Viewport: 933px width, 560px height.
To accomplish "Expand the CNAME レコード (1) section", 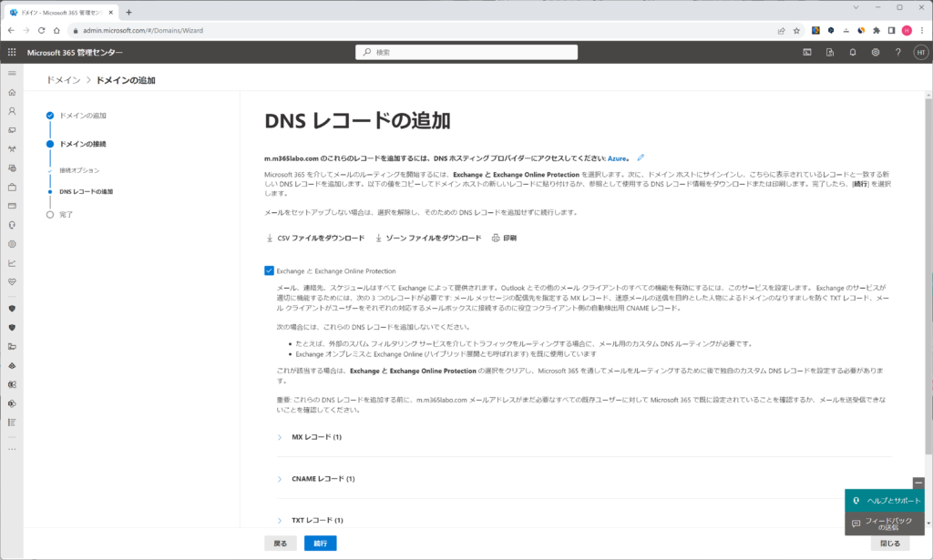I will 316,479.
